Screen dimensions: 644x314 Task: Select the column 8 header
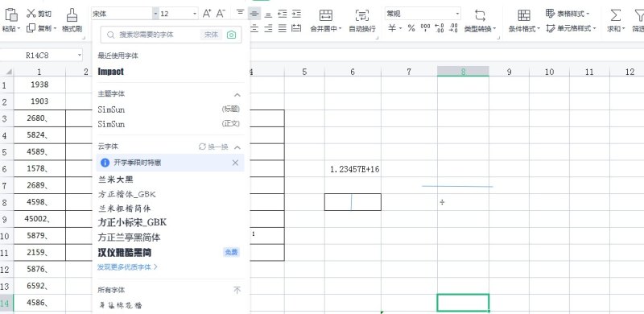click(463, 72)
